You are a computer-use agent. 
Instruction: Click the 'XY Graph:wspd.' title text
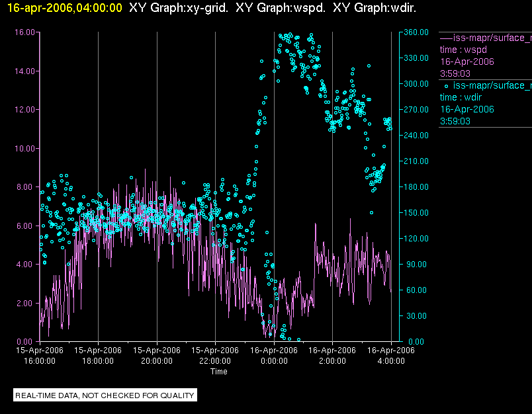[281, 8]
